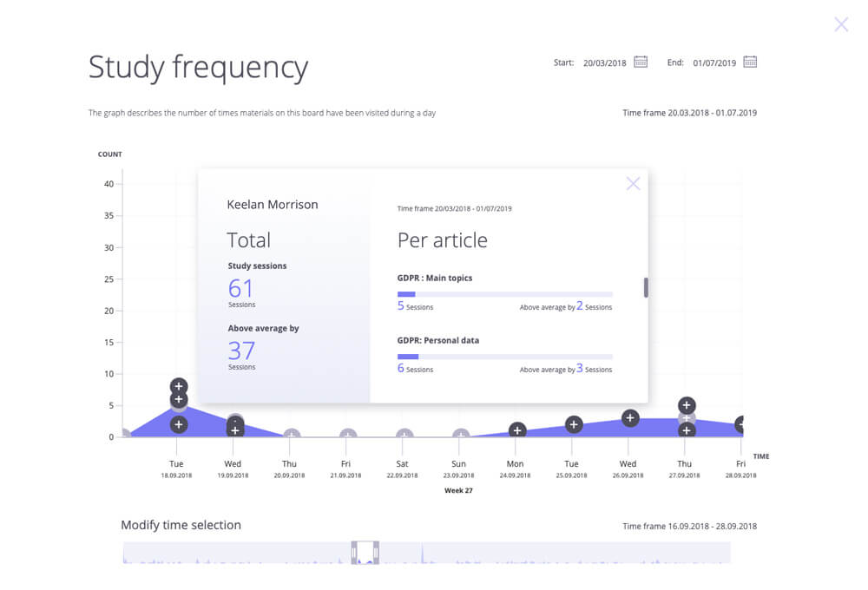This screenshot has height=590, width=868.
Task: Click the 'Modify time selection' heading
Action: (x=181, y=525)
